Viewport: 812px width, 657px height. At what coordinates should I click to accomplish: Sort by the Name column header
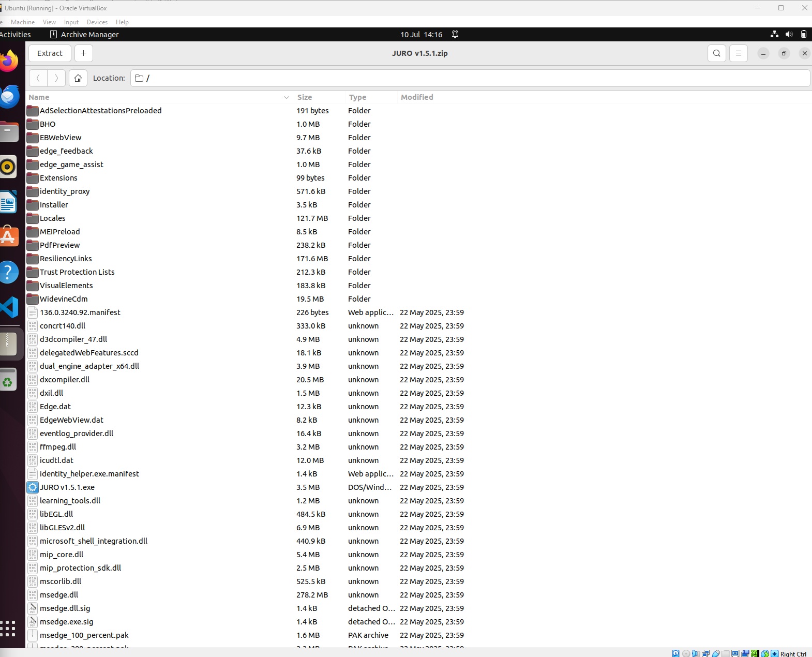point(159,97)
